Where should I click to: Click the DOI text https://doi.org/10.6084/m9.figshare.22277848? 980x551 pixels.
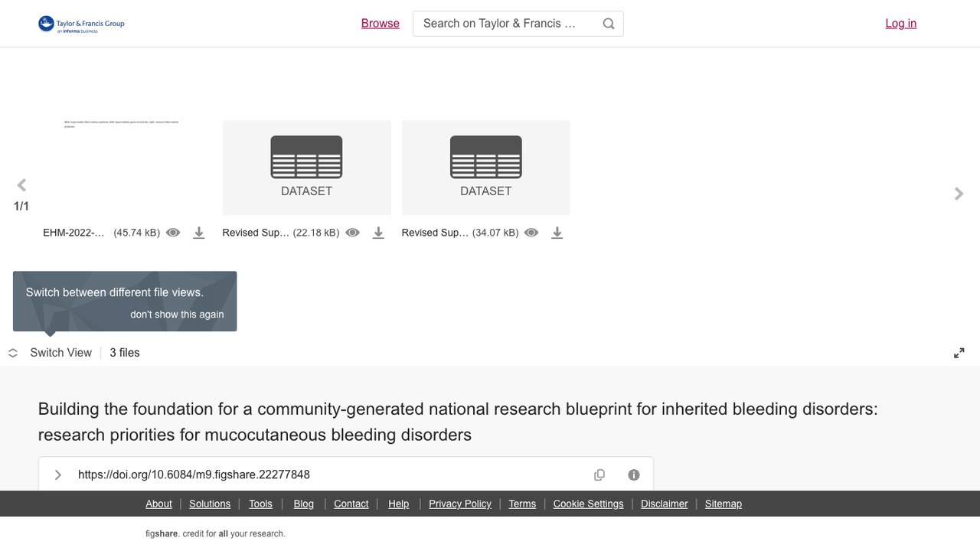(x=194, y=474)
